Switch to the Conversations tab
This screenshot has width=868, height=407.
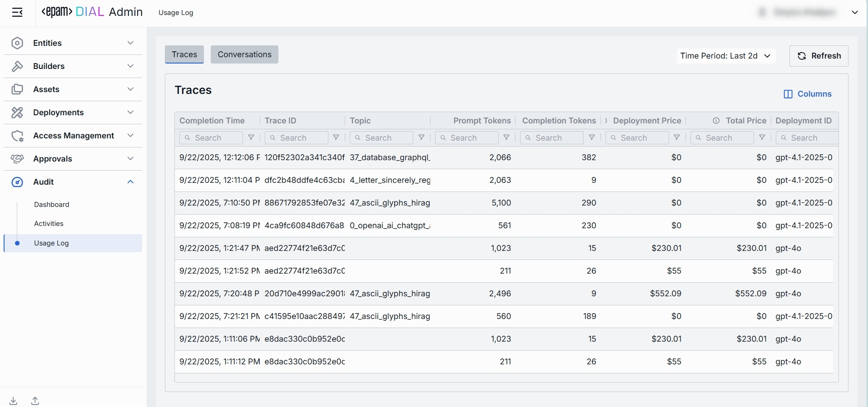pos(244,54)
